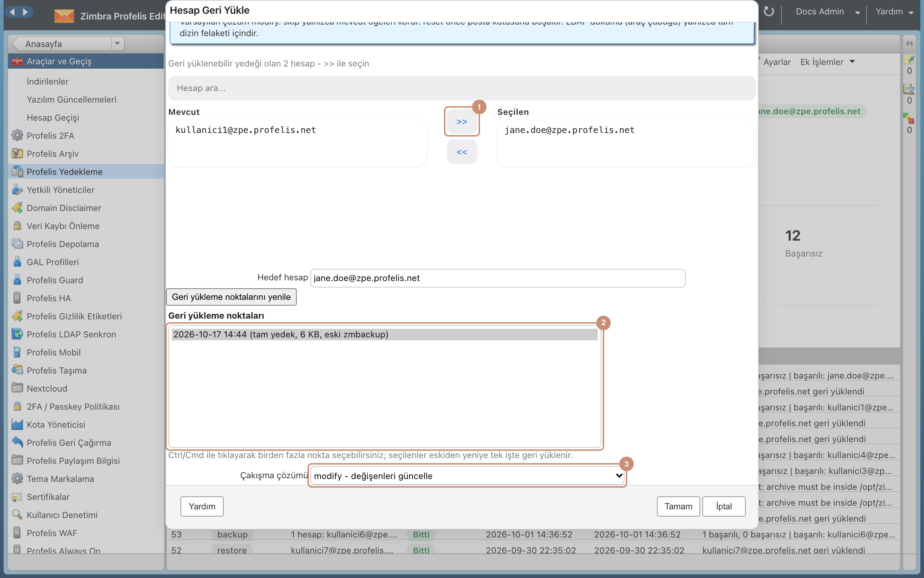
Task: Click the Kota Yöneticisi chart icon
Action: coord(17,424)
